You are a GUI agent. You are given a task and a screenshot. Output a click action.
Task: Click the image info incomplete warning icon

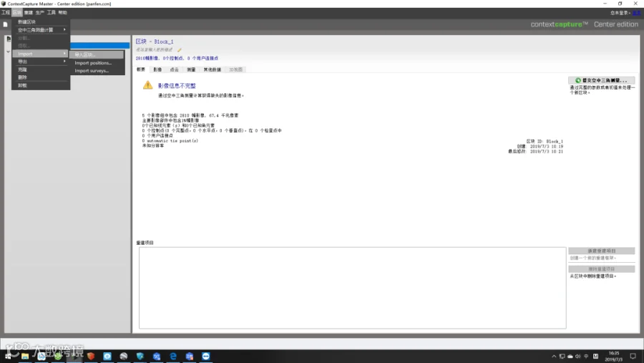[x=148, y=85]
